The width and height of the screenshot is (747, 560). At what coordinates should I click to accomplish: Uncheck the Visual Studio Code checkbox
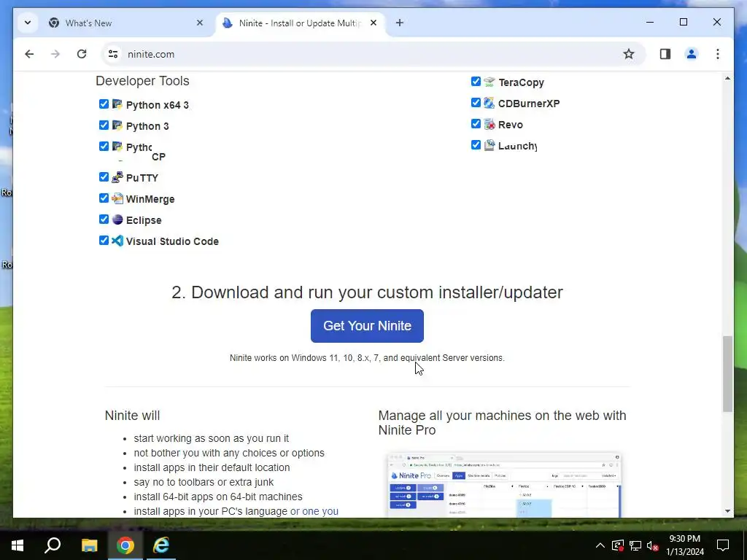pyautogui.click(x=104, y=240)
